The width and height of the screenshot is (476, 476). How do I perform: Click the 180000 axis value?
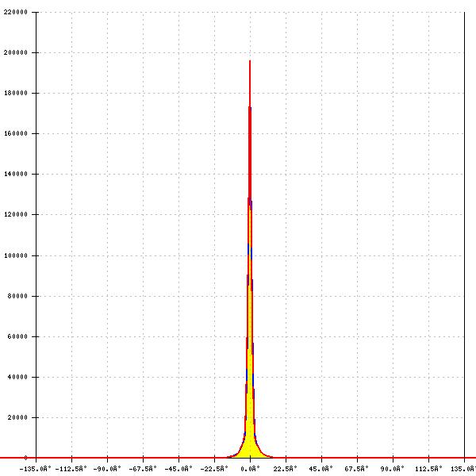coord(16,93)
